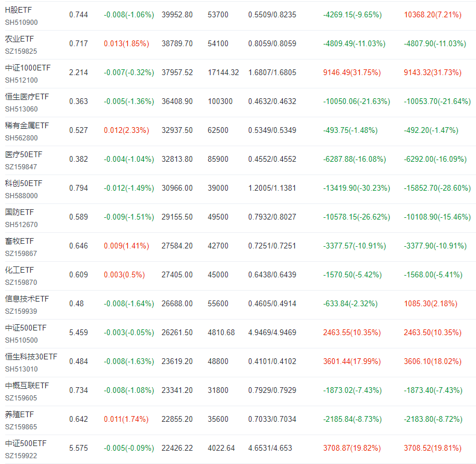Click 恒生科技30ETF profit 3606.10(18.02%)
The image size is (476, 464).
433,362
